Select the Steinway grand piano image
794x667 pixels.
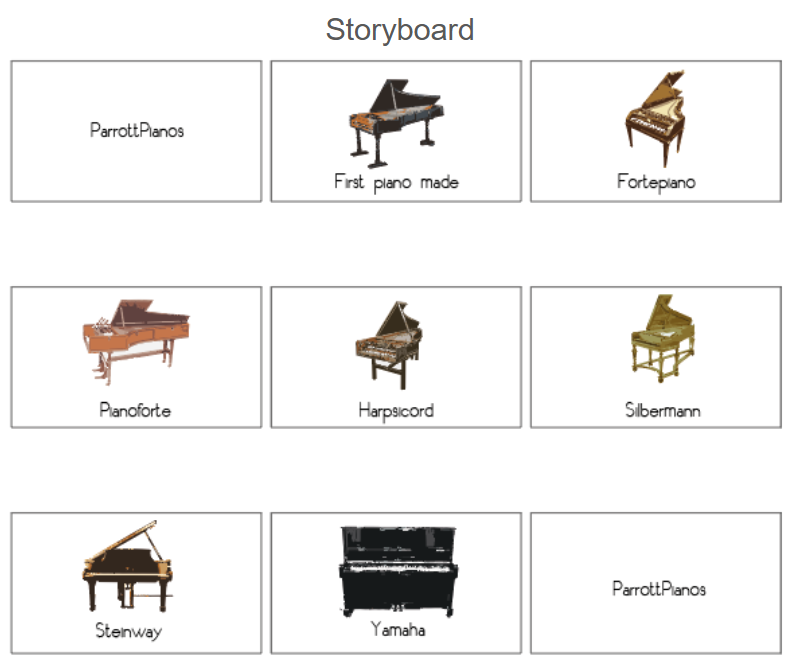(x=128, y=566)
